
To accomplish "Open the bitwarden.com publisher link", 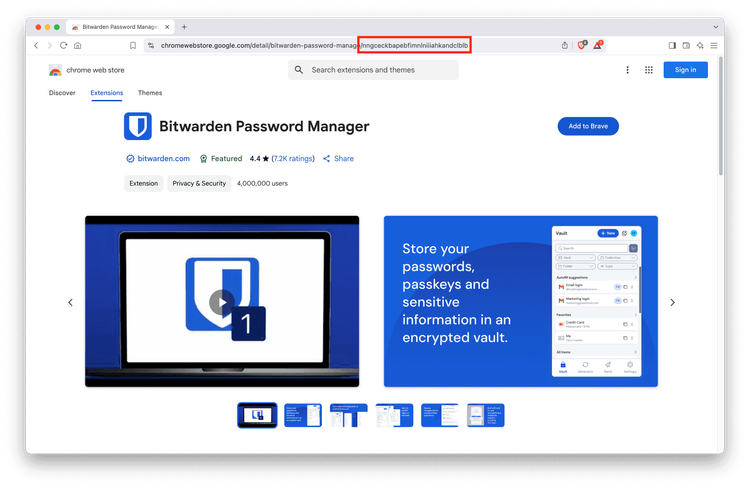I will 164,158.
